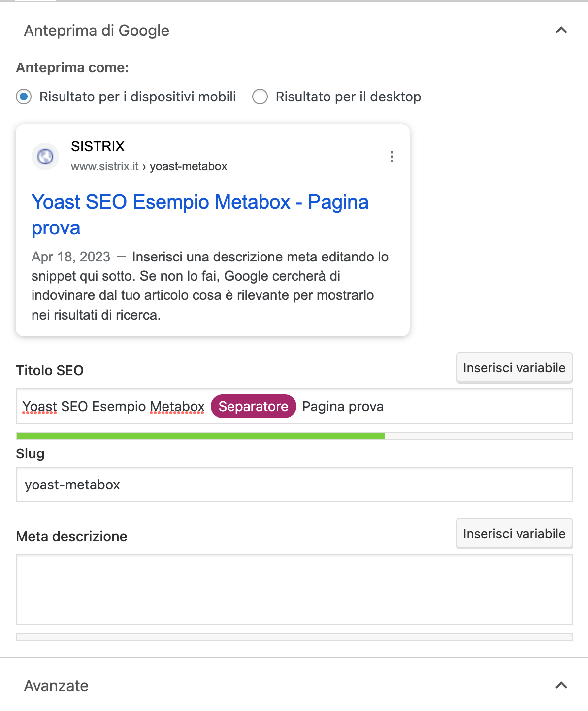Click the blue preview title link

[200, 215]
